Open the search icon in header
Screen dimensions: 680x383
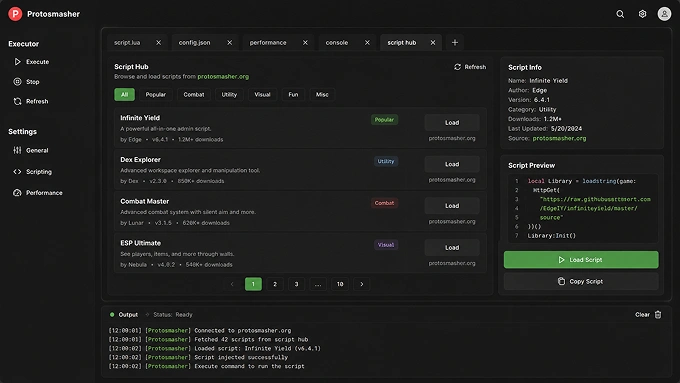point(620,14)
